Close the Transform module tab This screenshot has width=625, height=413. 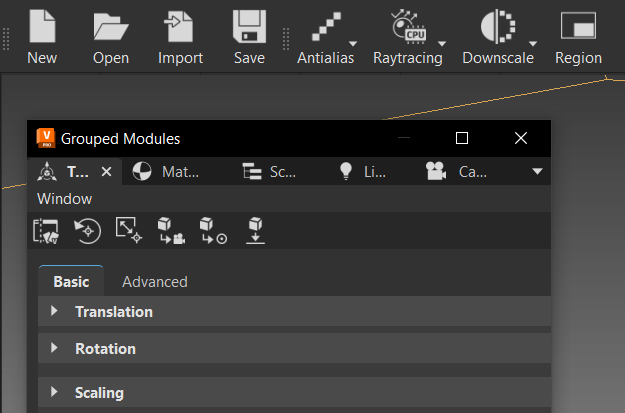tap(107, 172)
